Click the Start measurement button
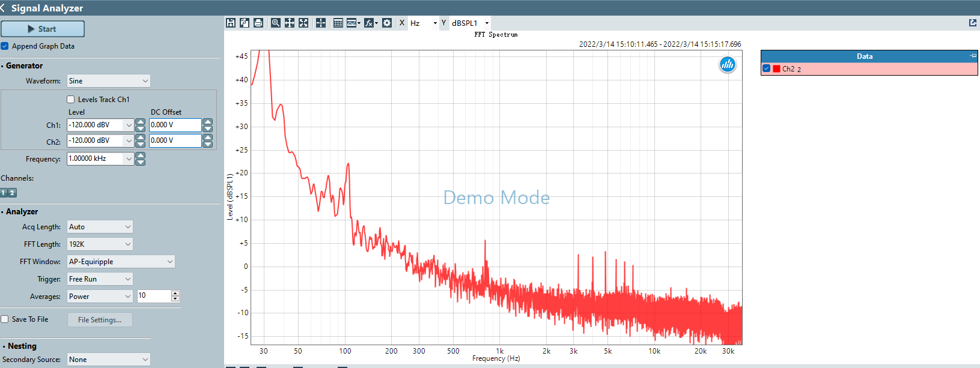The image size is (980, 368). click(x=43, y=29)
